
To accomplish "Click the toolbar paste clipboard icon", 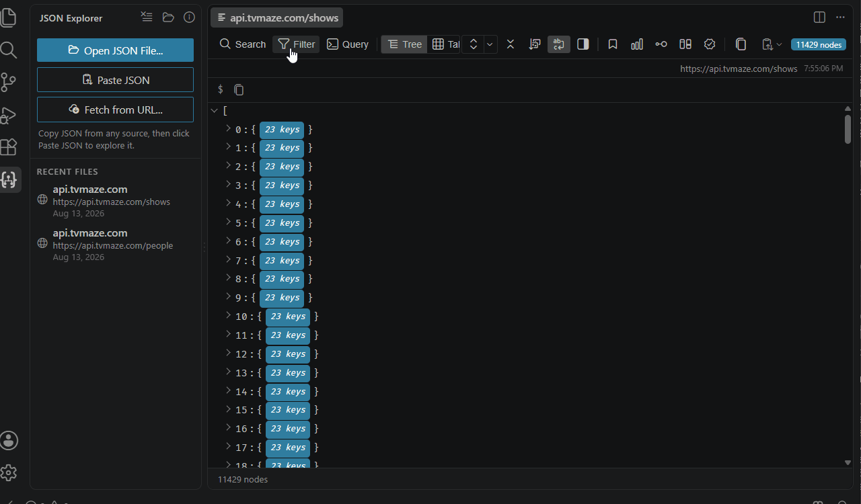I will [x=767, y=44].
